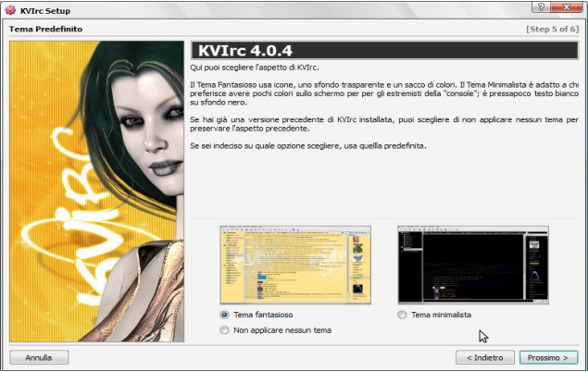Click the sentence starting "Se sei indeciso"

[x=307, y=145]
